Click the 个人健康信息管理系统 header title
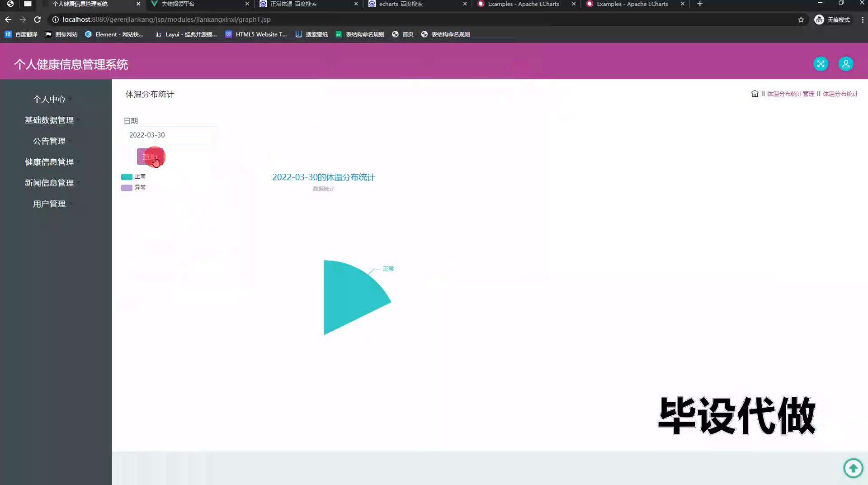 [71, 64]
